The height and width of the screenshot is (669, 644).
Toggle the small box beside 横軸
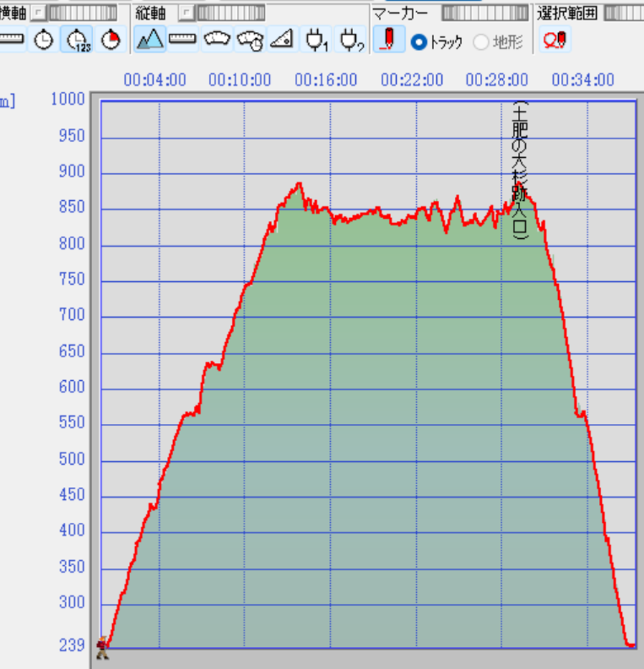pyautogui.click(x=38, y=12)
